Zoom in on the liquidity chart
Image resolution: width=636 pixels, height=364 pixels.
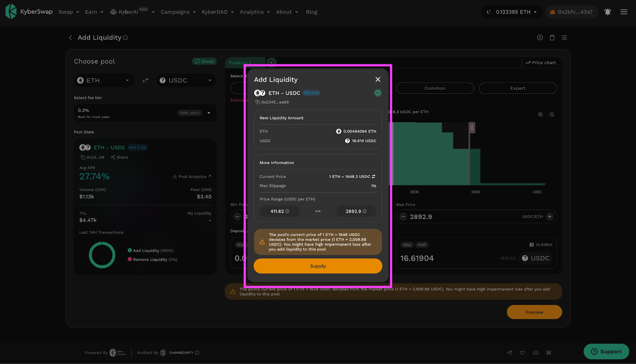tap(541, 114)
